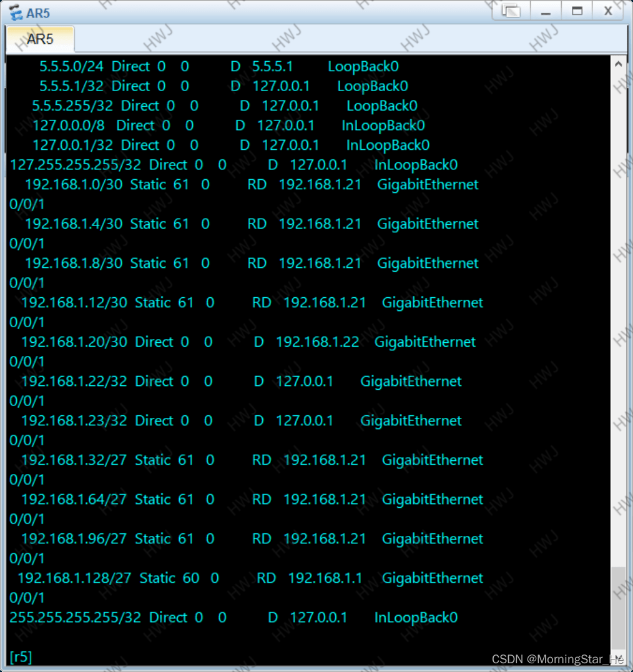Click route 192.168.1.20/30
Image resolution: width=633 pixels, height=672 pixels.
pyautogui.click(x=74, y=342)
